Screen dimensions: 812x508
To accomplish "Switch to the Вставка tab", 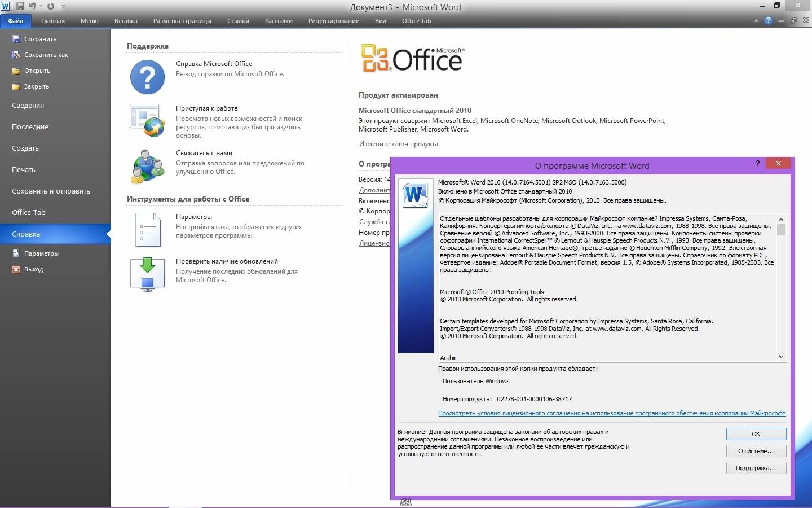I will point(126,21).
